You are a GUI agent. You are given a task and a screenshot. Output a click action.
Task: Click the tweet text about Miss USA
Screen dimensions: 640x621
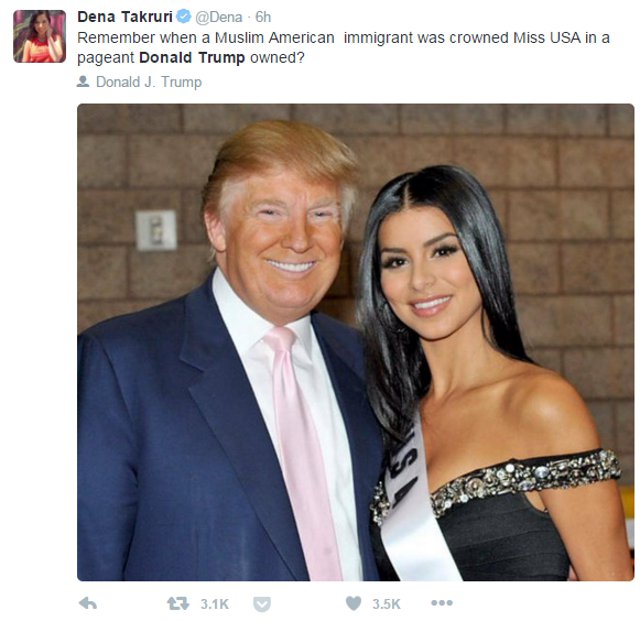(x=343, y=47)
